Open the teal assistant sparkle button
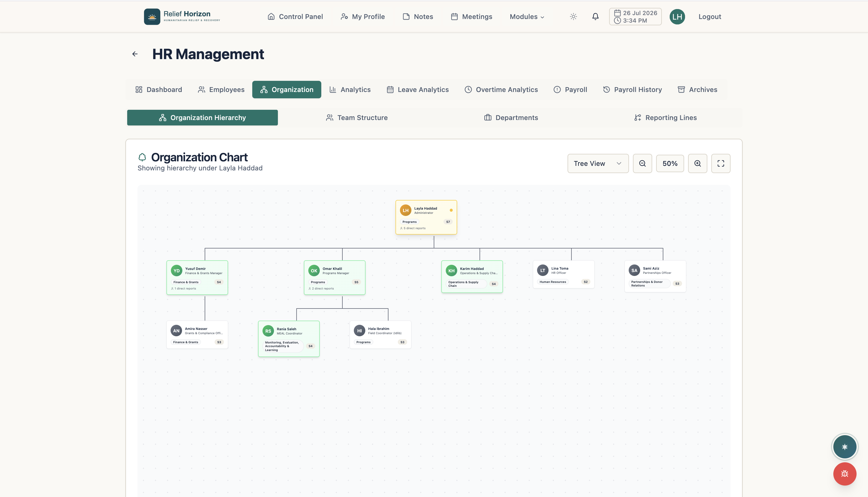 844,446
